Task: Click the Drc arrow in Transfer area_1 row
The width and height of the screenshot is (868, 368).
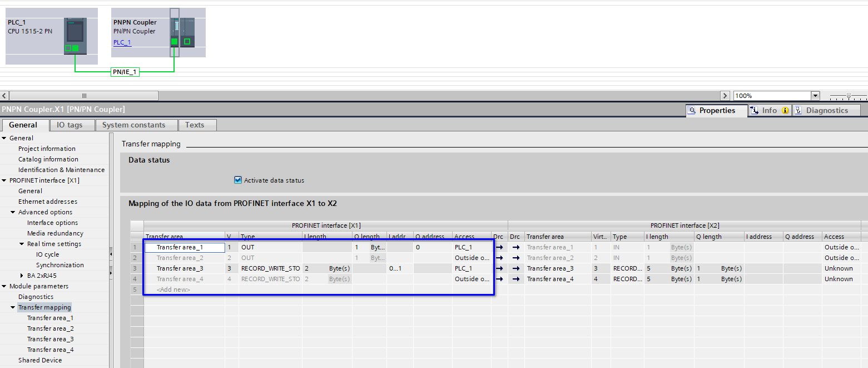Action: pyautogui.click(x=499, y=247)
